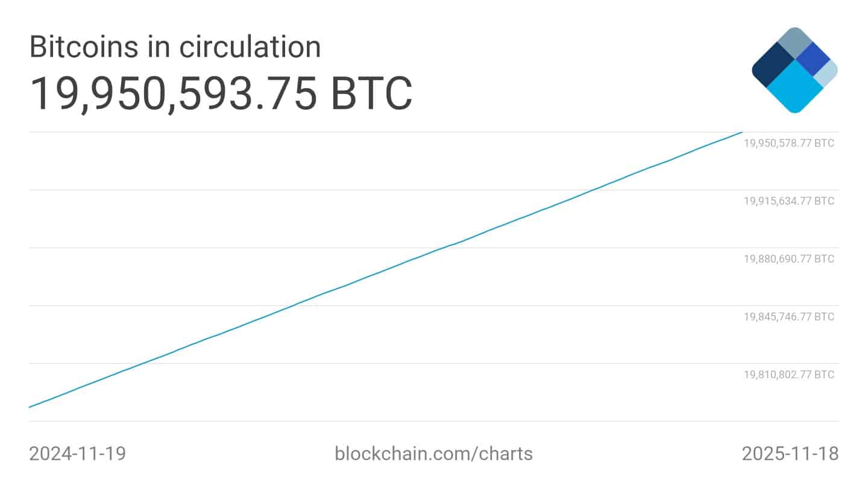
Task: Click the pale blue right corner of the logo
Action: [827, 72]
